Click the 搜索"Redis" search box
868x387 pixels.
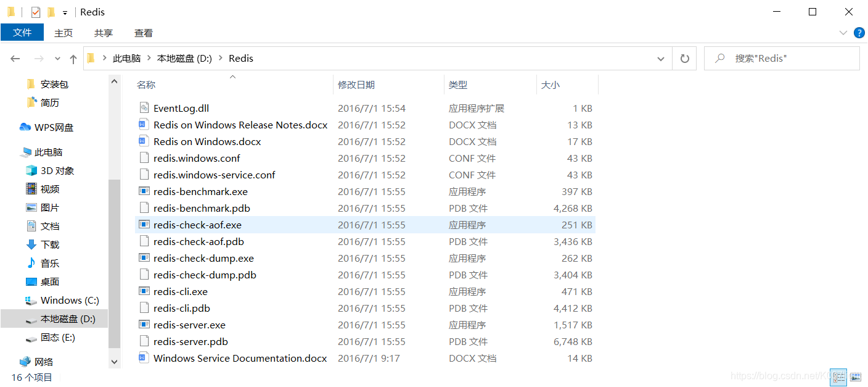(x=782, y=59)
